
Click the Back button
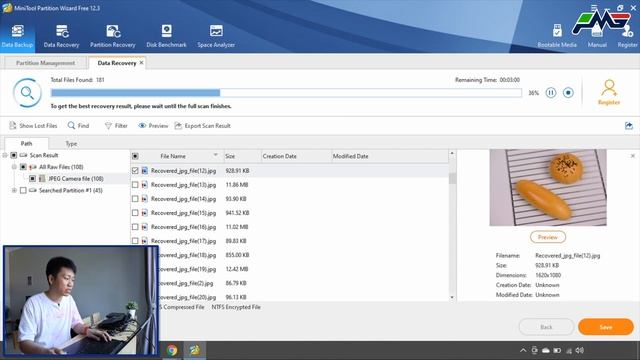(546, 327)
